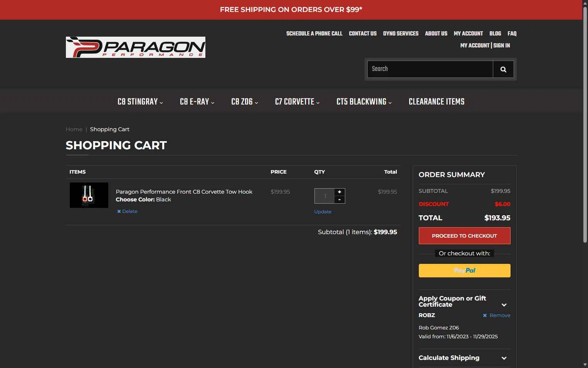The height and width of the screenshot is (368, 588).
Task: Open Paragon Performance Front C8 Corvette Tow Hook link
Action: tap(184, 192)
